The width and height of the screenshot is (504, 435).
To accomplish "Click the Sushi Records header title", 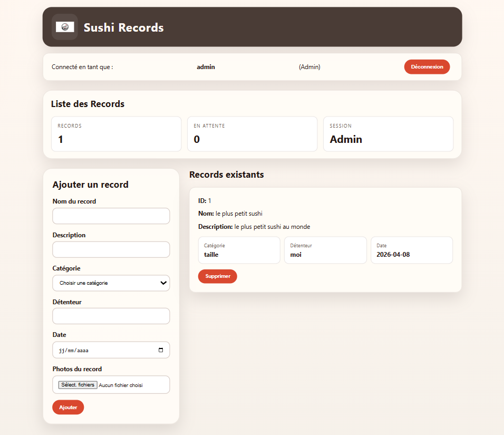I will point(124,27).
